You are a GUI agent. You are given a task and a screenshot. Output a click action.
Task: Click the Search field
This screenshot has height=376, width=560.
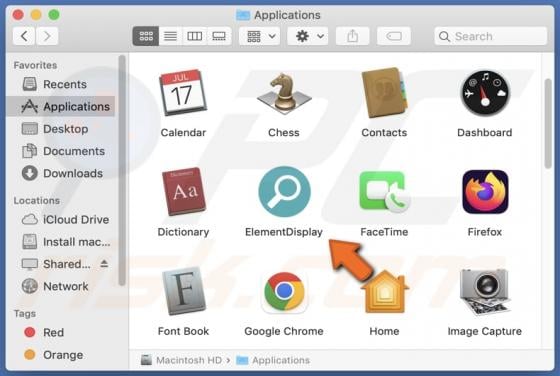(x=490, y=36)
